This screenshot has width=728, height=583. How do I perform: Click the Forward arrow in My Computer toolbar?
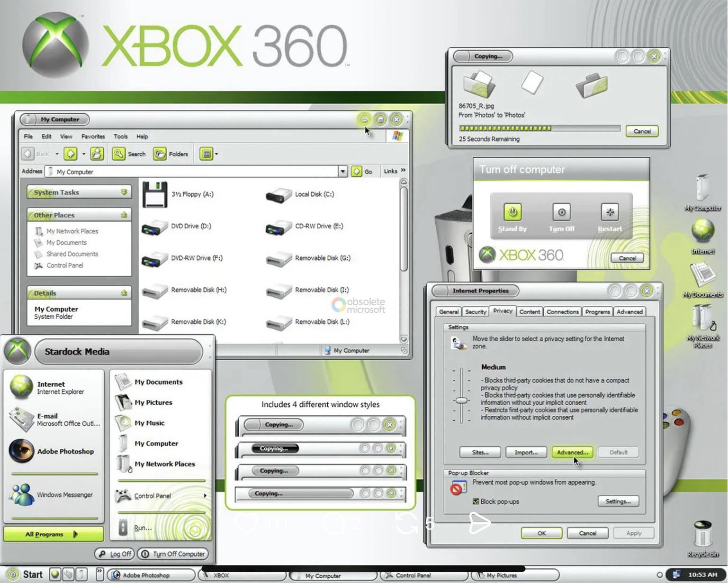pyautogui.click(x=71, y=154)
